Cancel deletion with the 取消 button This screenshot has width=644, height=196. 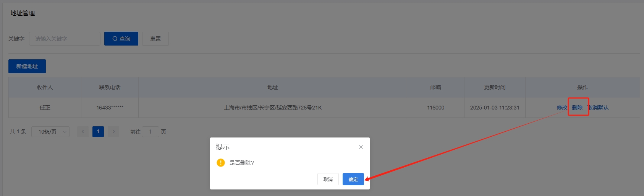click(328, 179)
